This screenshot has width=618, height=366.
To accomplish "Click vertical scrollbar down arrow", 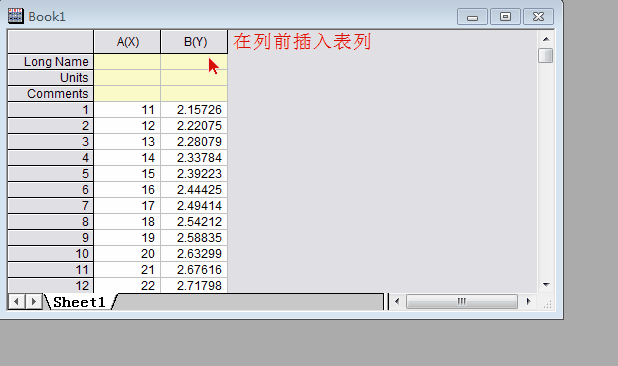I will (546, 284).
